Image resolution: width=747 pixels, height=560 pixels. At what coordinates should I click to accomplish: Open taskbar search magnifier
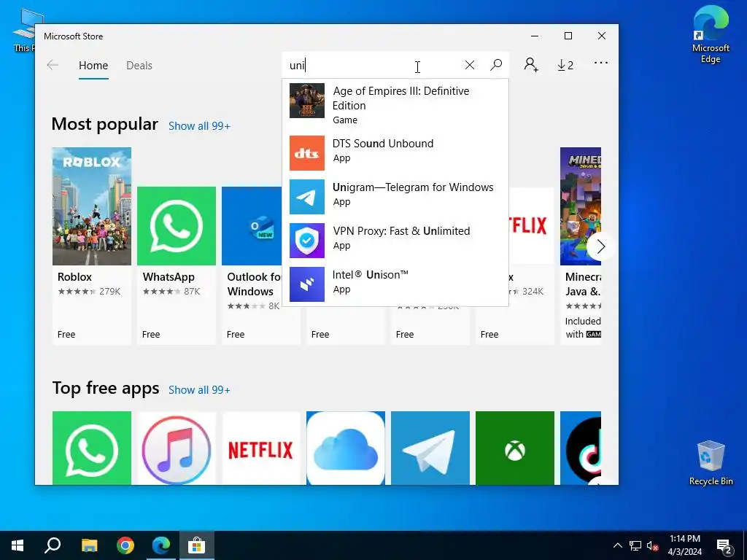pos(53,545)
